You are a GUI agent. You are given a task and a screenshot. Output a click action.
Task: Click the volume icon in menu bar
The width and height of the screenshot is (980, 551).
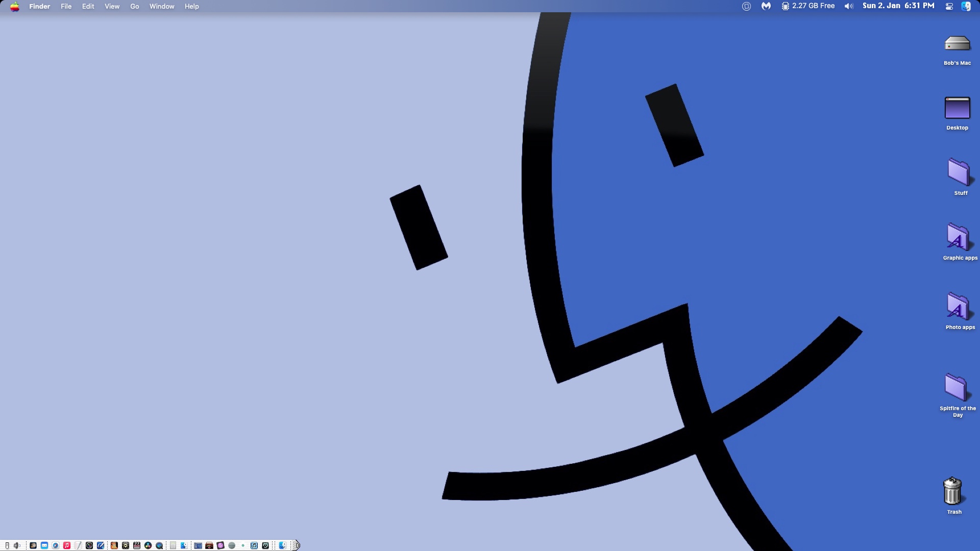coord(849,6)
